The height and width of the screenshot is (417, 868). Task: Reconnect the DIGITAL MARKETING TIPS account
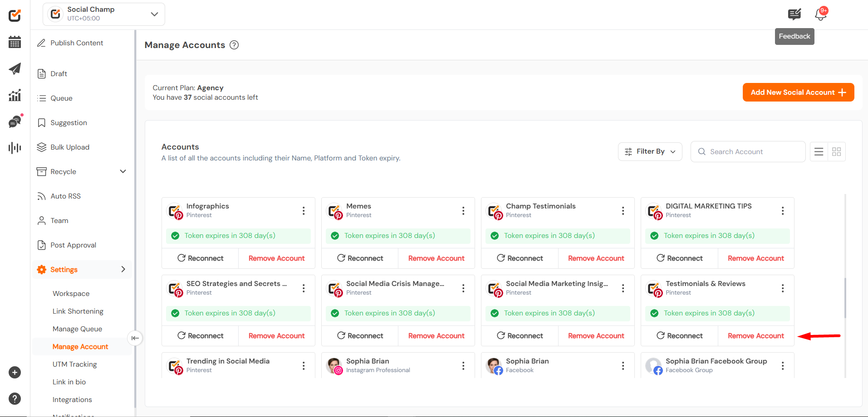coord(679,258)
